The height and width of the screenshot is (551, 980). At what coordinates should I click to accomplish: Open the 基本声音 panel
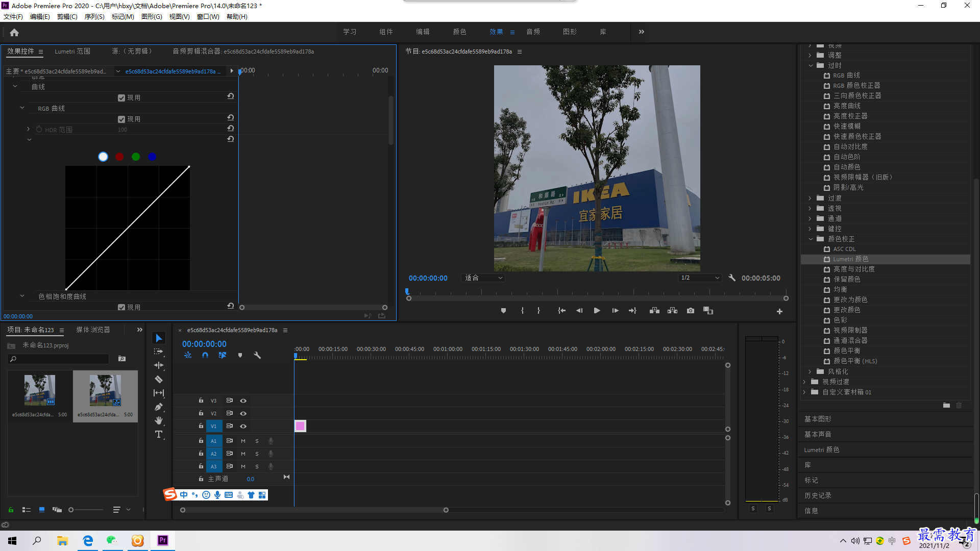click(818, 434)
